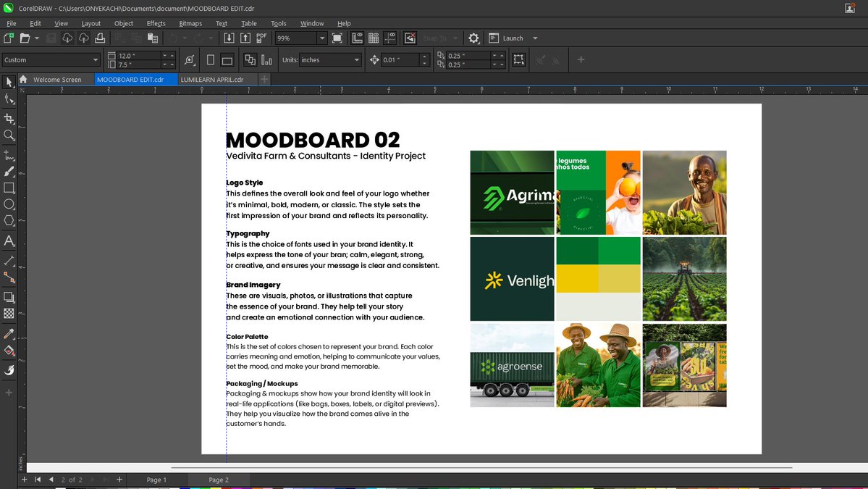The width and height of the screenshot is (868, 489).
Task: Click the new document plus tab
Action: [265, 80]
